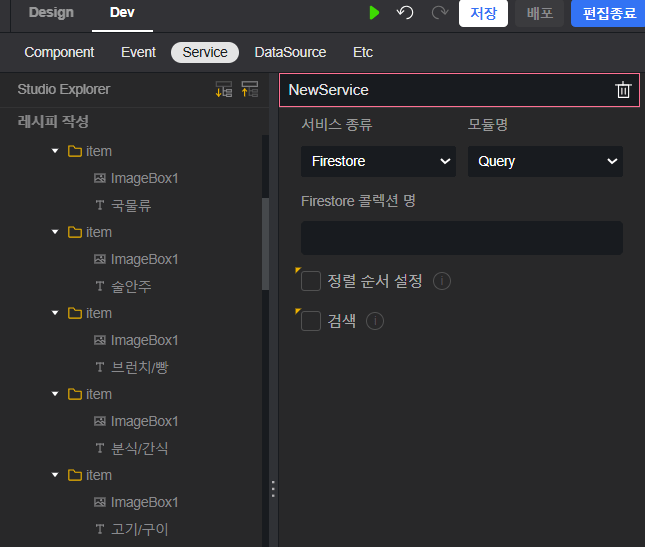Collapse the item folder containing 국물류

[x=55, y=151]
